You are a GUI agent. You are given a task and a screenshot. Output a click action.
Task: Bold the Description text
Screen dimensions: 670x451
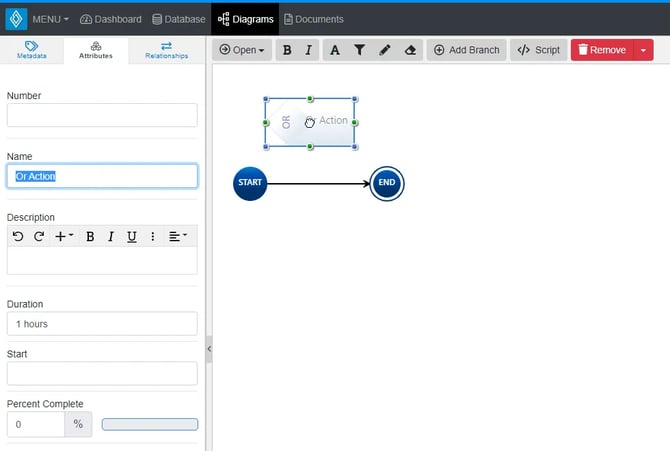coord(90,236)
